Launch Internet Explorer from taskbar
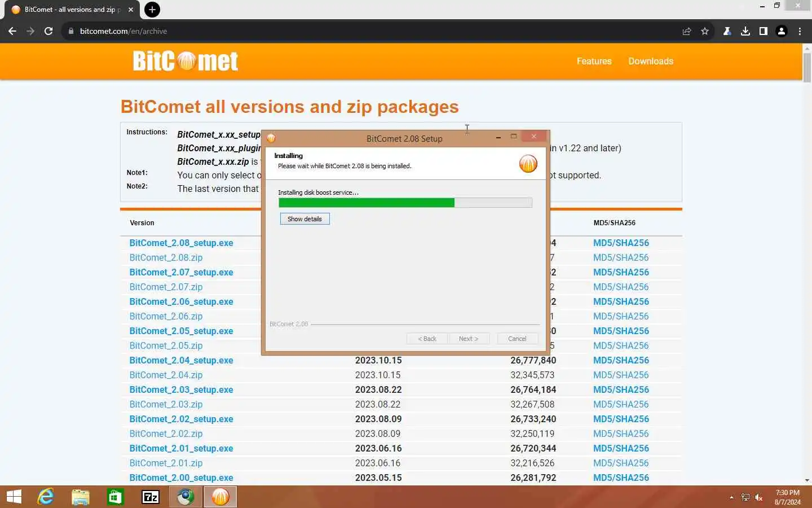This screenshot has height=508, width=812. pos(46,497)
